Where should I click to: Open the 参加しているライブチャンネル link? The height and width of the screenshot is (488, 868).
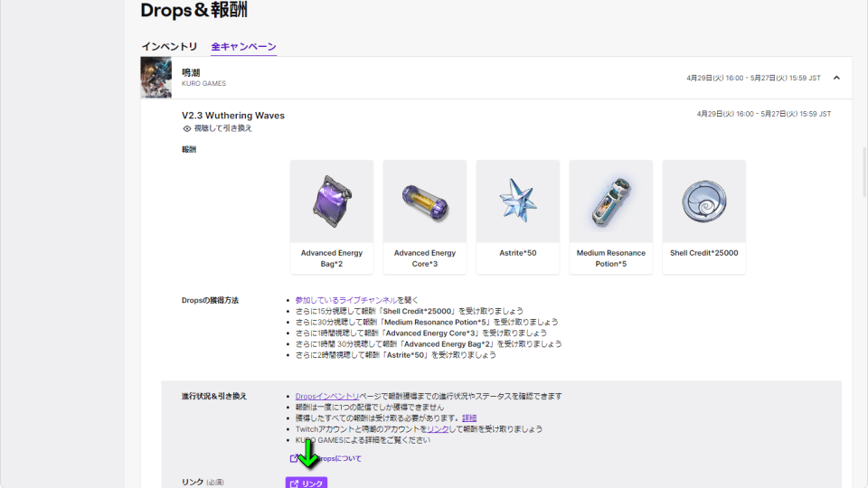pyautogui.click(x=346, y=300)
